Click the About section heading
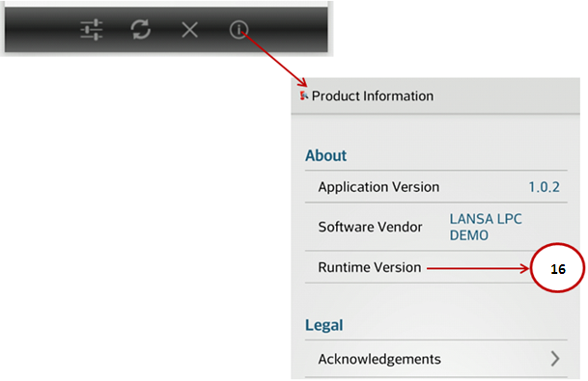 (326, 155)
